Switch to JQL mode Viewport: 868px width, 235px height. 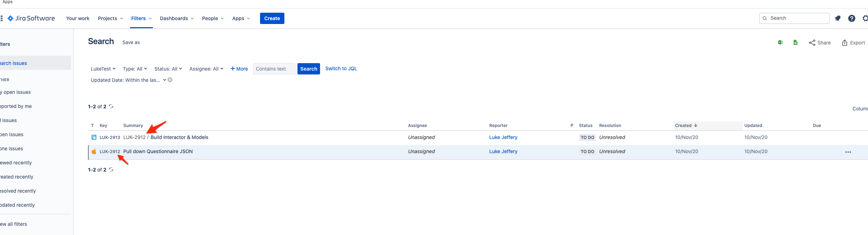pos(341,68)
